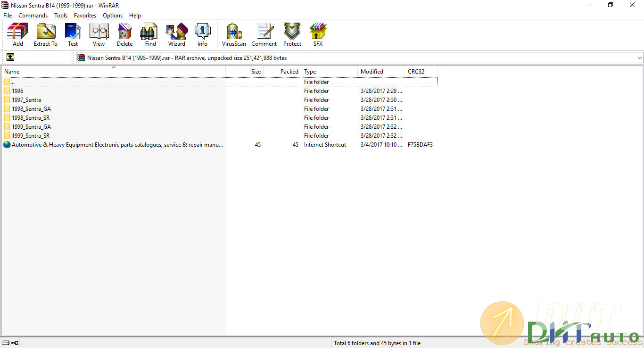
Task: Sort files by the Size column header
Action: coord(244,72)
